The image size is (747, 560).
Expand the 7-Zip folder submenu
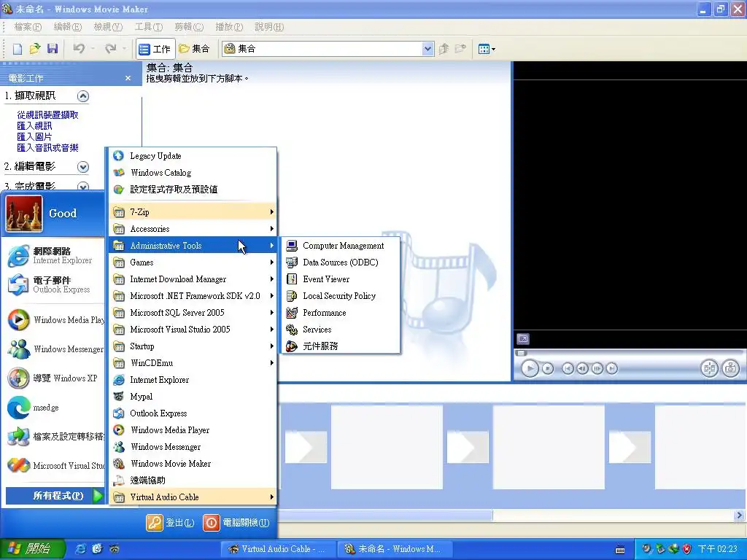(x=193, y=212)
